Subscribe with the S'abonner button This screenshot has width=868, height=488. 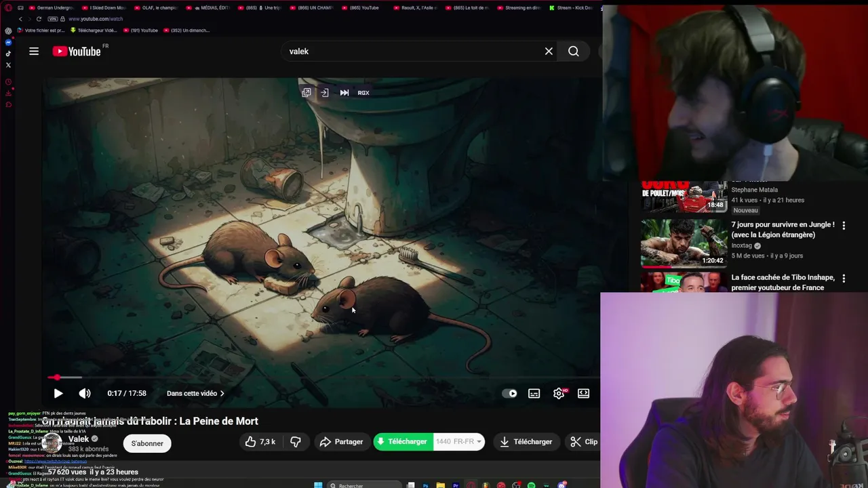coord(147,443)
